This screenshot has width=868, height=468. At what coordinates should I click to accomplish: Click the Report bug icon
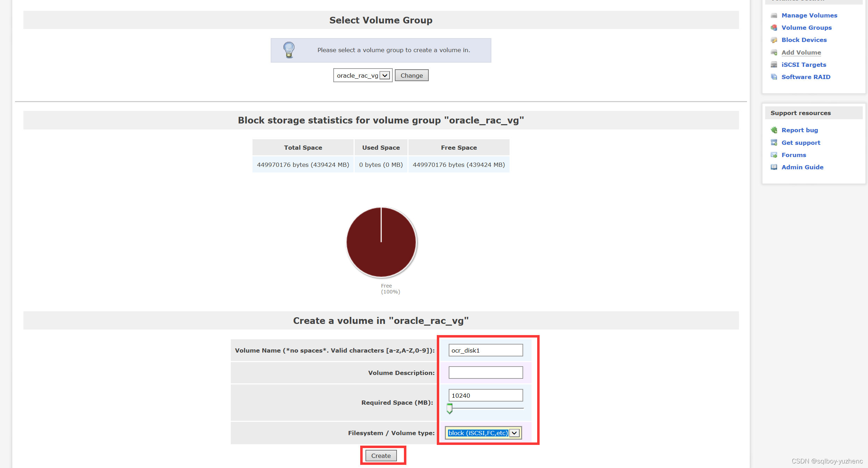[774, 130]
